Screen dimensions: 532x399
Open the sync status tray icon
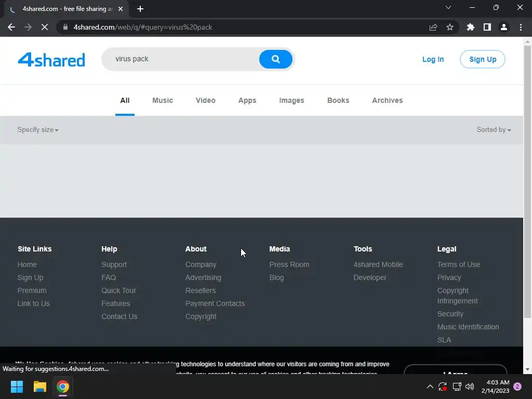pyautogui.click(x=443, y=387)
